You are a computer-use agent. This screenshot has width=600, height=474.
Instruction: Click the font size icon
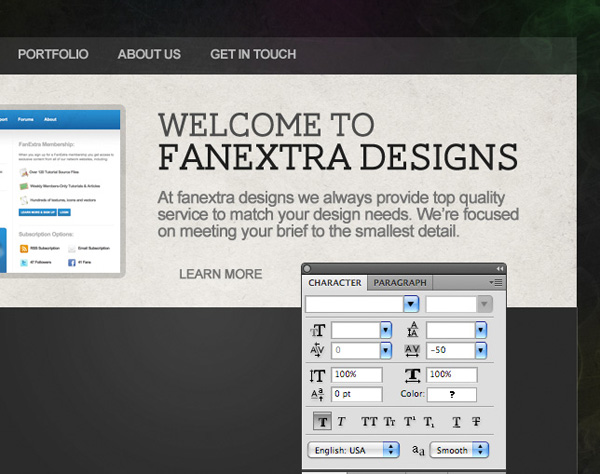[318, 331]
